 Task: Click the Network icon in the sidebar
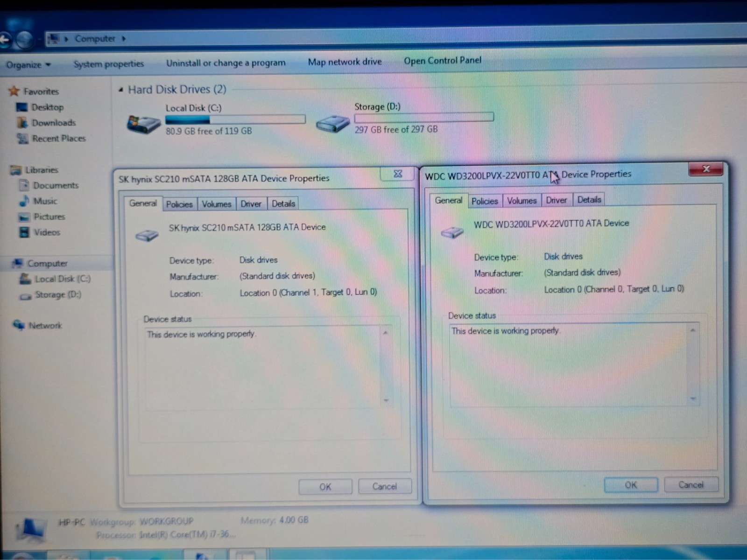(x=19, y=325)
